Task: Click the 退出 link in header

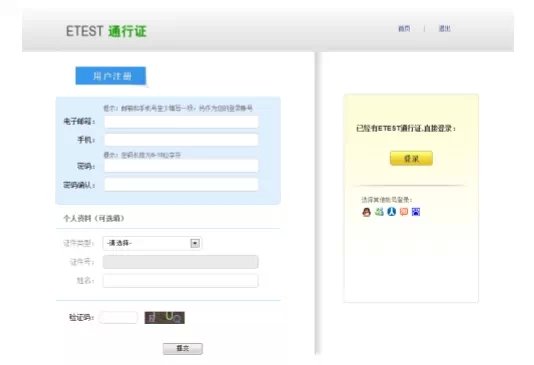Action: [x=444, y=29]
